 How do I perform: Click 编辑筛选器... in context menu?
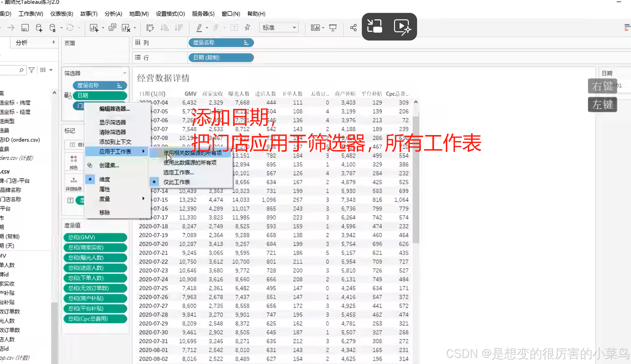[x=114, y=109]
